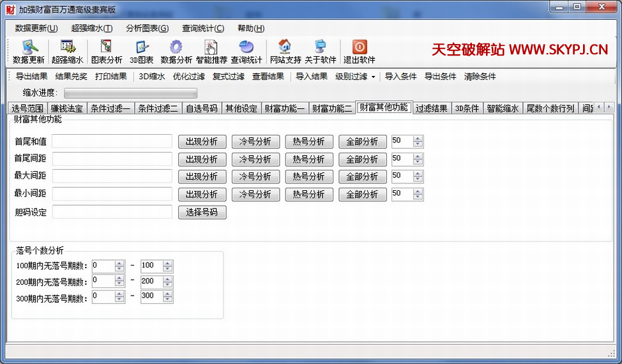
Task: Open the 分析图表(G) menu
Action: (x=147, y=28)
